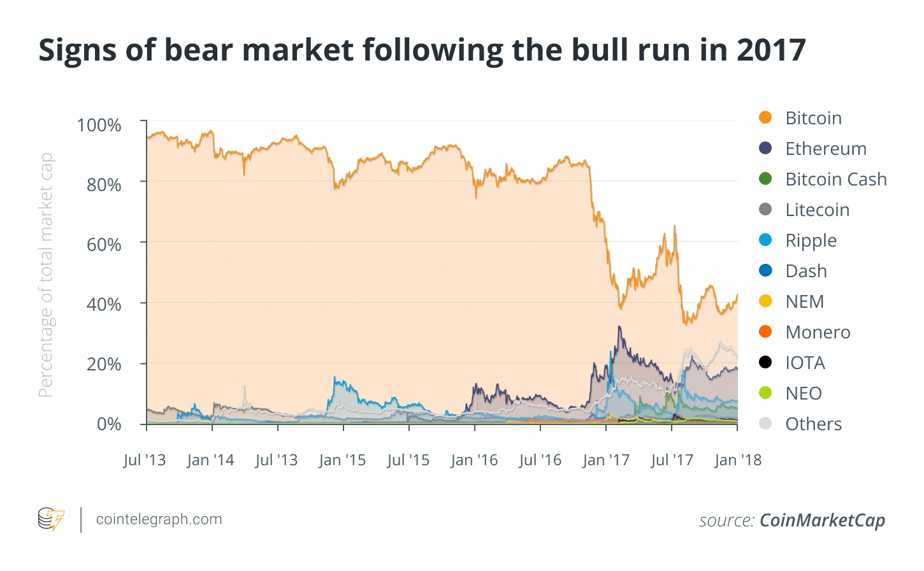Click the 100% y-axis label
The height and width of the screenshot is (571, 924).
99,125
